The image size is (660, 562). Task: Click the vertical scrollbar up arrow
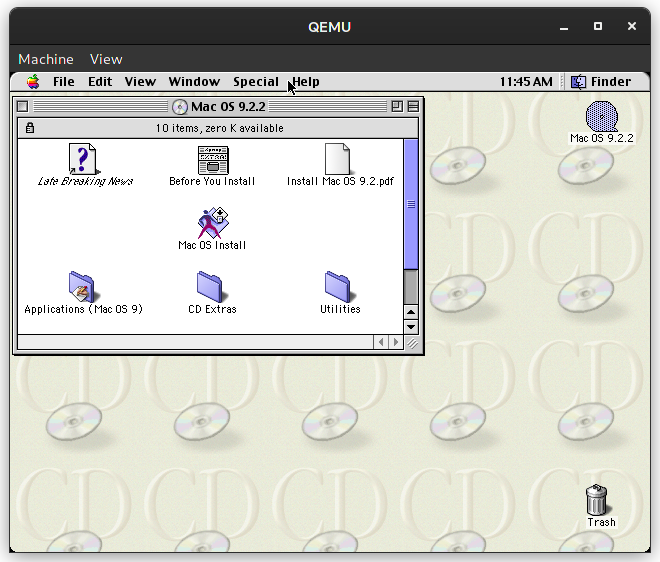tap(411, 312)
